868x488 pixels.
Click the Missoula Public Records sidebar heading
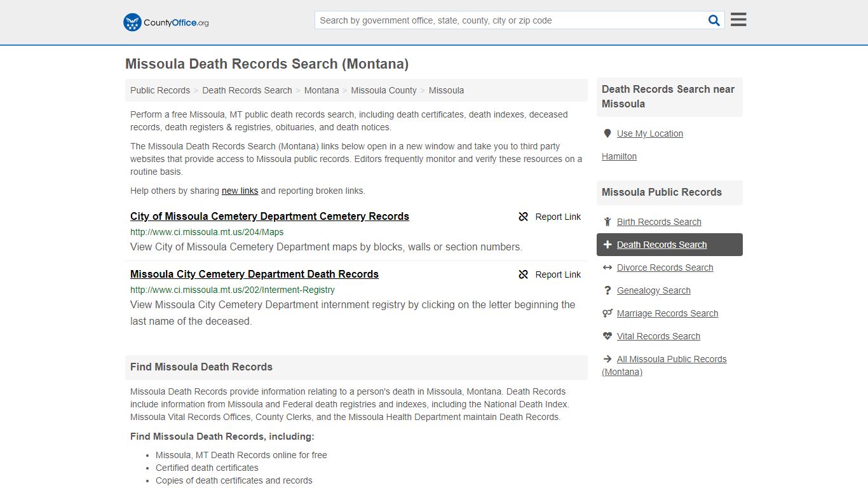(x=661, y=192)
